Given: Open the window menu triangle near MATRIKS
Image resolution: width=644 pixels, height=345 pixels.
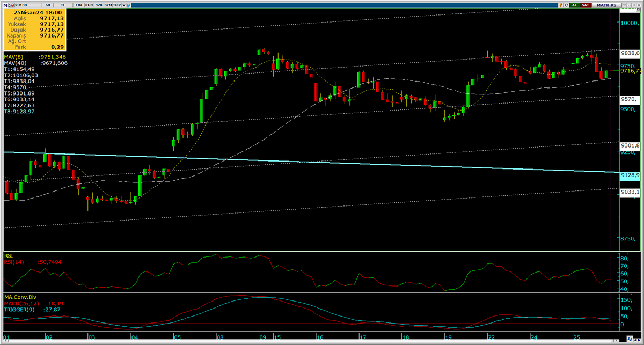Looking at the screenshot, I should (x=625, y=5).
